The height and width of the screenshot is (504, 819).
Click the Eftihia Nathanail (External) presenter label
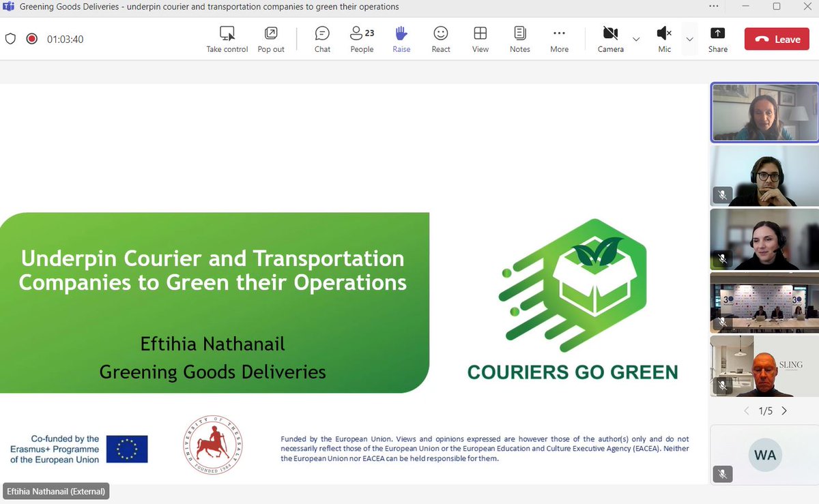(x=56, y=491)
